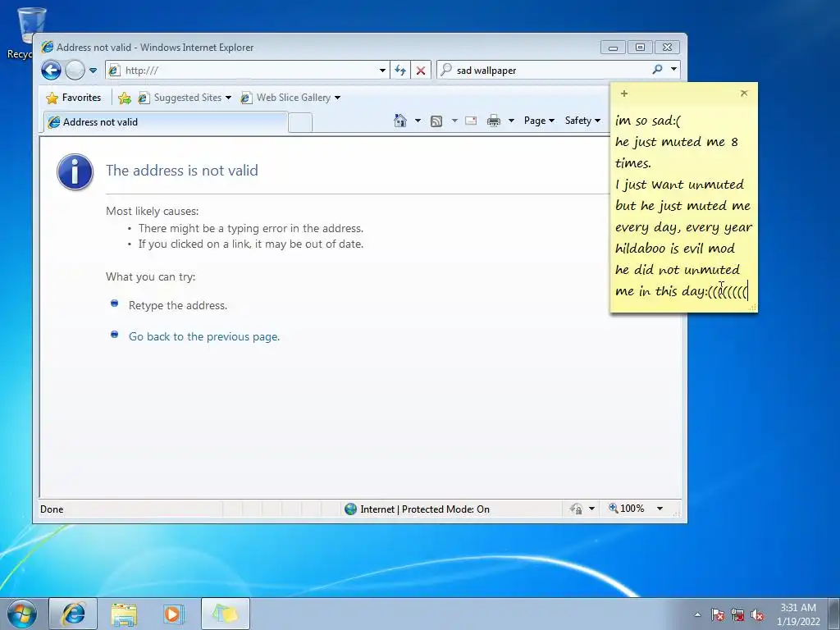
Task: Click 'Go back to the previous page' link
Action: (x=204, y=336)
